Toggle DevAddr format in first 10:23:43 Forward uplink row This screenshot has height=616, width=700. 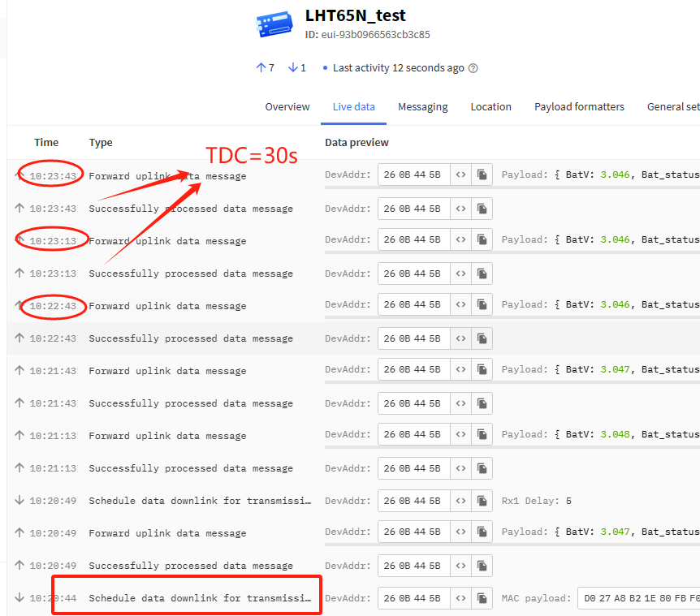(x=460, y=174)
